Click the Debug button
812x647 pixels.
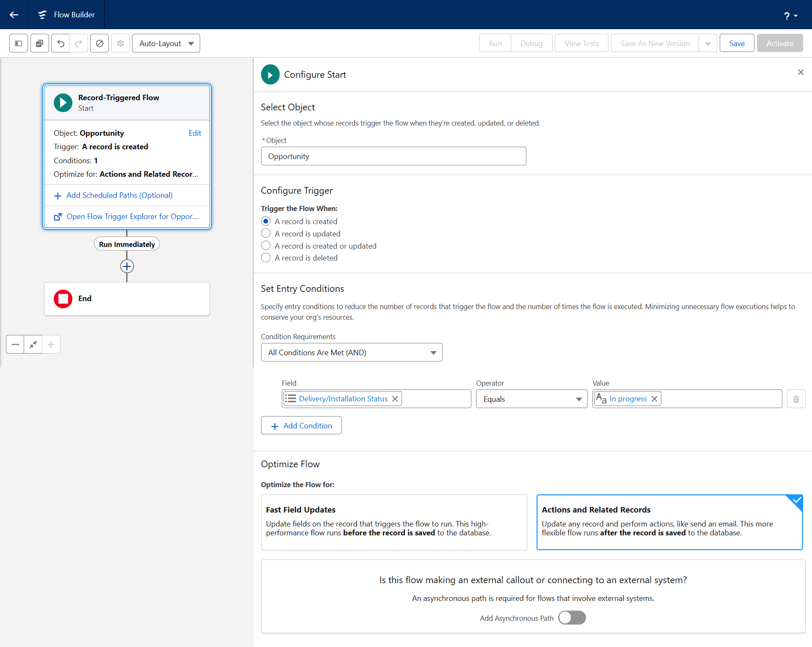point(531,43)
